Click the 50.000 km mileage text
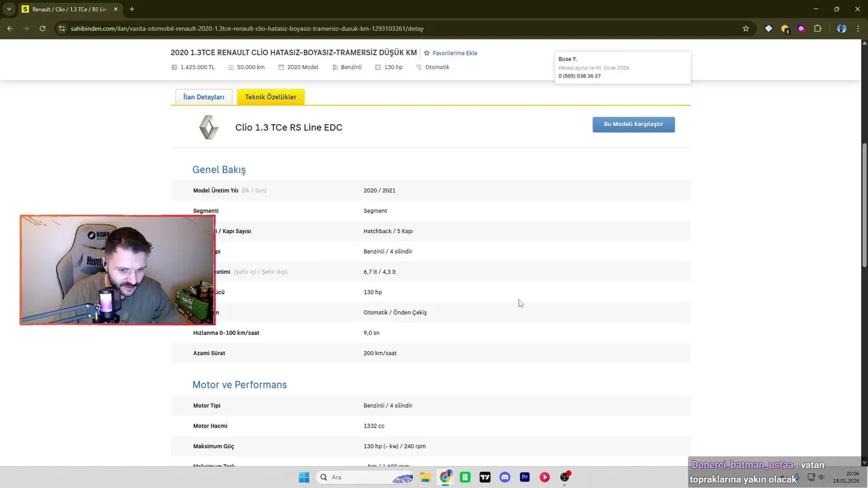 [251, 67]
